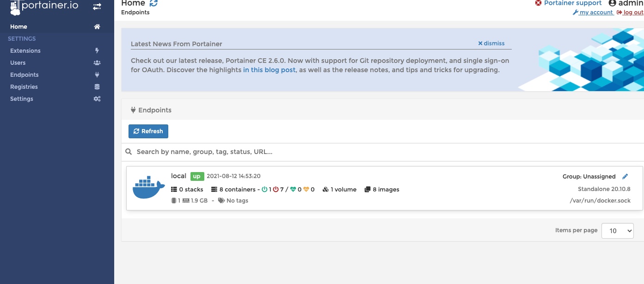Dismiss the Latest News banner
The height and width of the screenshot is (284, 644).
(491, 43)
